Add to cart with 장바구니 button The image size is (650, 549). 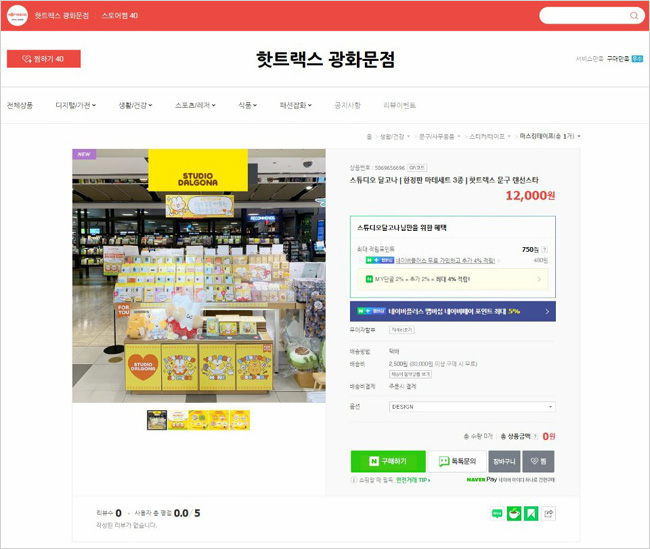coord(504,462)
